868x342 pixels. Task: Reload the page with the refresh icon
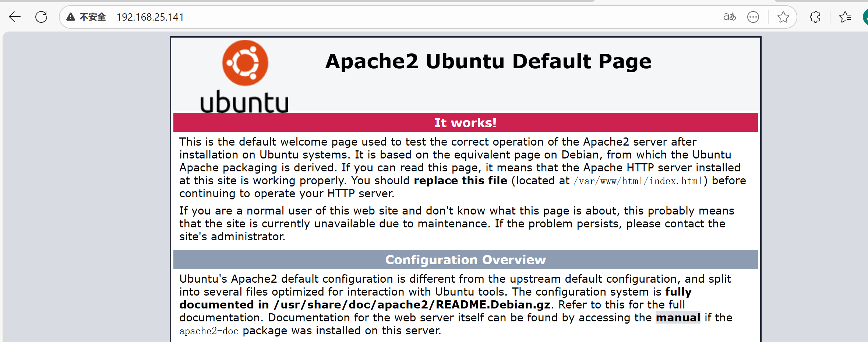41,17
